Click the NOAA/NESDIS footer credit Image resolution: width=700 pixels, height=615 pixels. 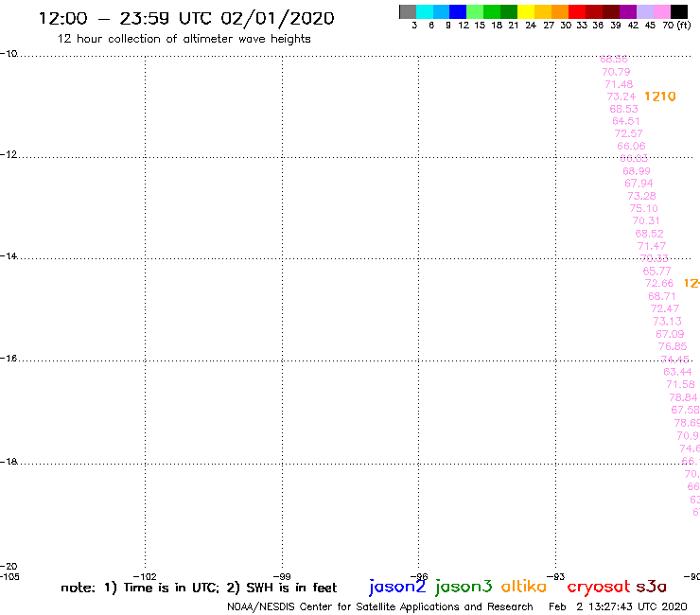tap(380, 606)
